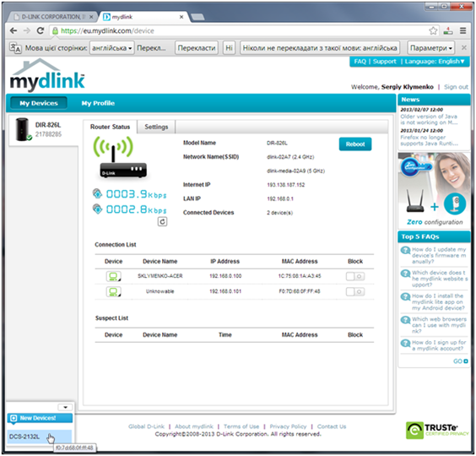The width and height of the screenshot is (476, 456).
Task: Click the FAQ link in top bar
Action: [360, 62]
